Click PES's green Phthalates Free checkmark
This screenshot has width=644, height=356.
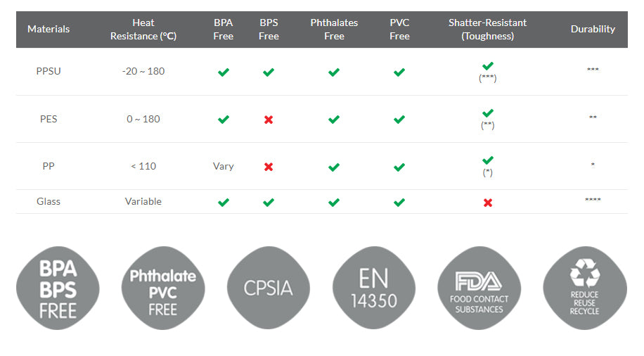pyautogui.click(x=334, y=120)
